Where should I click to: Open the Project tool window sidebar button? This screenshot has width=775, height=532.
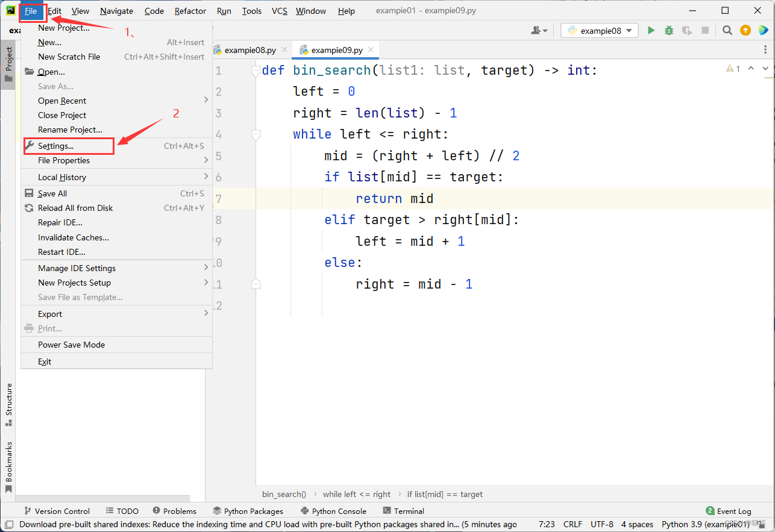pos(8,64)
